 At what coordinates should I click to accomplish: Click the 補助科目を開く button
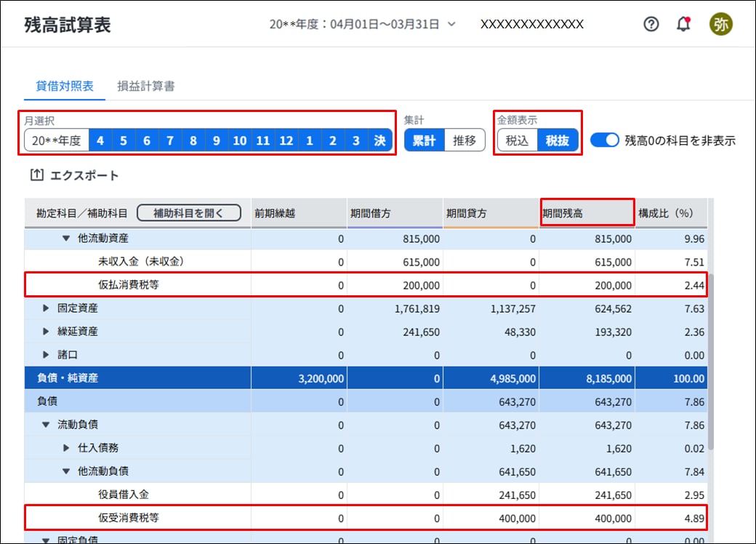point(188,213)
